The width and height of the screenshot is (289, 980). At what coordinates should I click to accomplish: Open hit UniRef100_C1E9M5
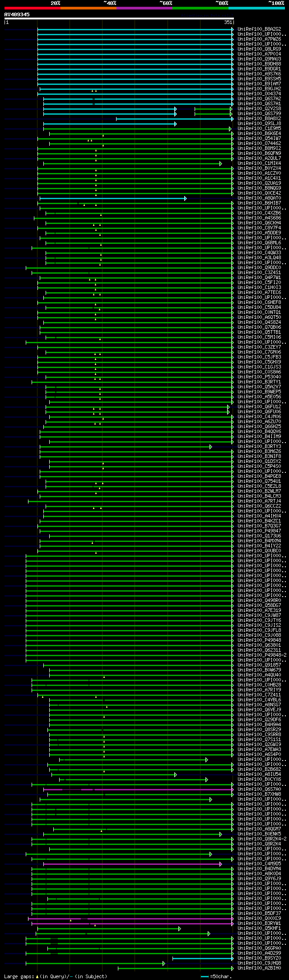(259, 129)
